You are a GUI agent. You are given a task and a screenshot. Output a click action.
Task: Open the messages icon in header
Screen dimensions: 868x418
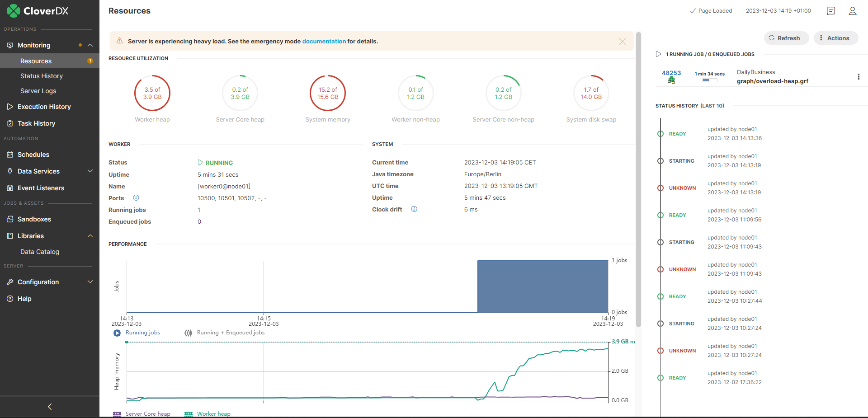tap(831, 11)
